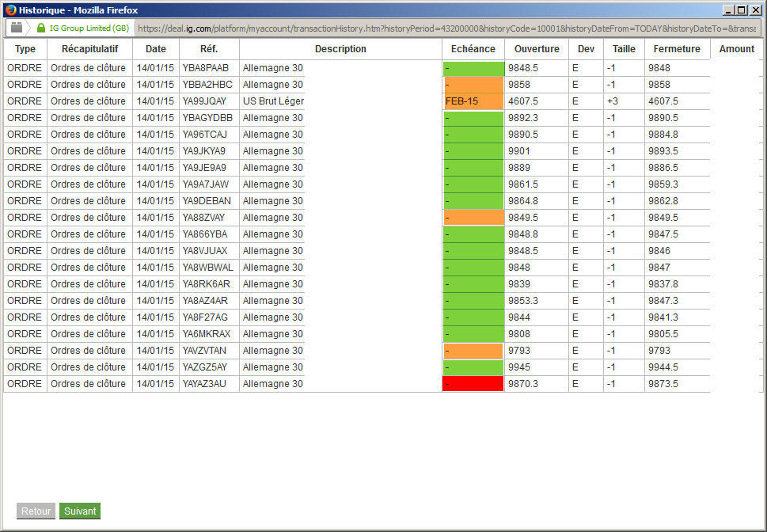The height and width of the screenshot is (532, 767).
Task: Click the Description column header
Action: [340, 49]
